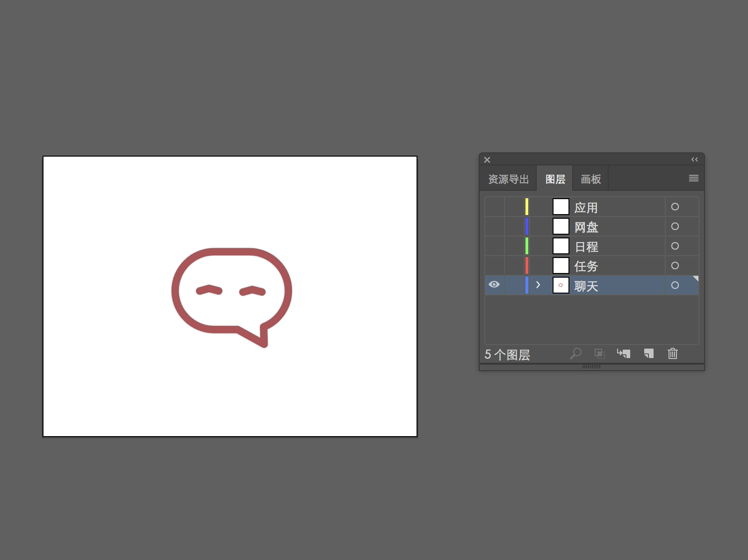The image size is (748, 560).
Task: Click the 应用 layer thumbnail
Action: pyautogui.click(x=561, y=207)
